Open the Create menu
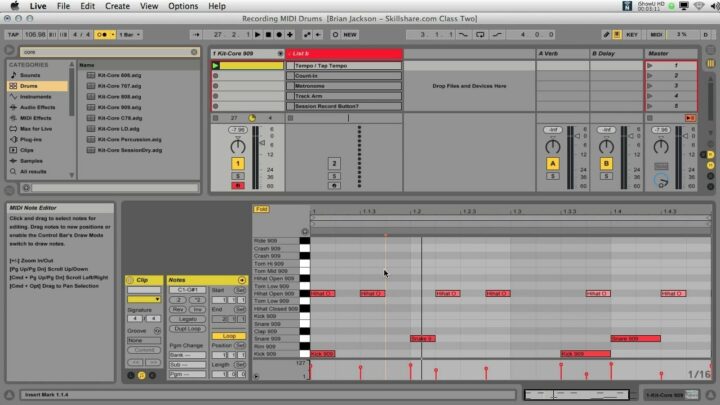Image resolution: width=720 pixels, height=405 pixels. pyautogui.click(x=117, y=6)
